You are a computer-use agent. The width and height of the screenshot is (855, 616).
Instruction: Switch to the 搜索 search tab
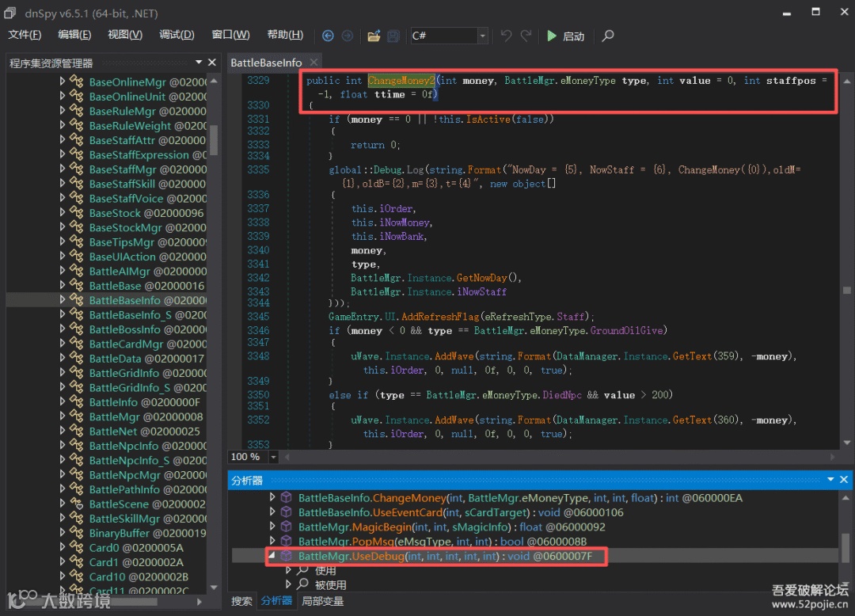click(241, 601)
